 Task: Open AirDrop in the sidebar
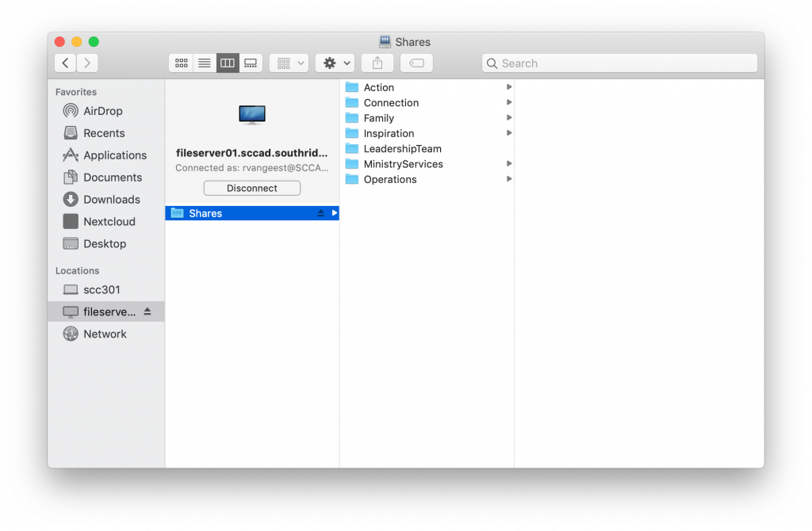coord(102,111)
